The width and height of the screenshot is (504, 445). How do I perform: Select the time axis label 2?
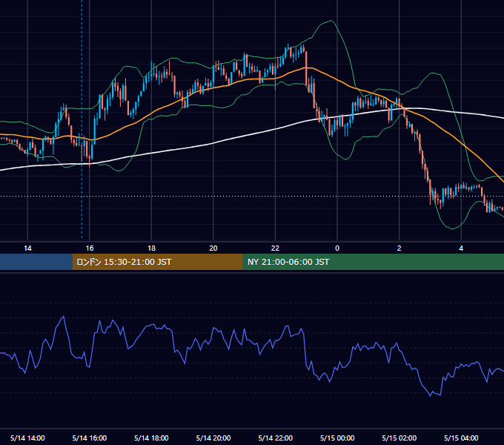point(399,248)
